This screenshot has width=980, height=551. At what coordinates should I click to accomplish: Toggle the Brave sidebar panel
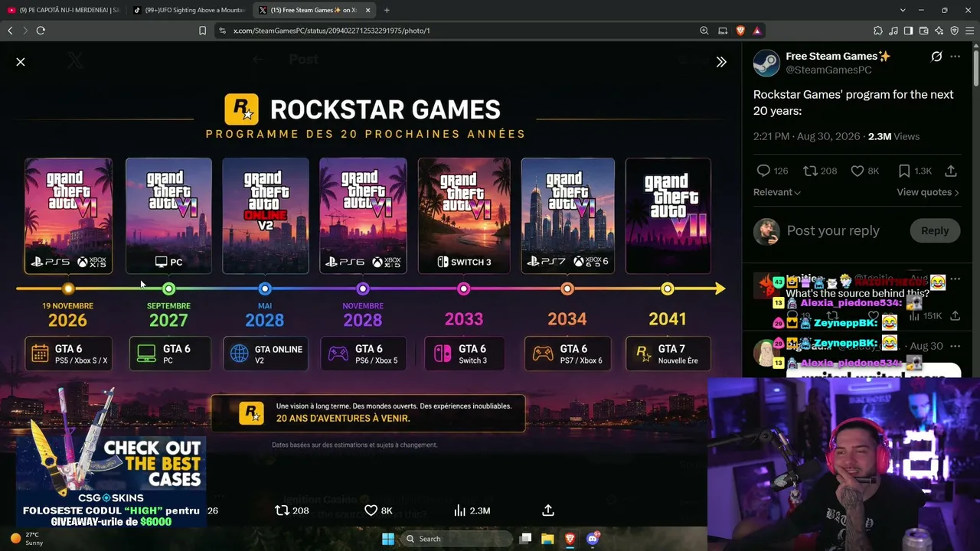909,31
